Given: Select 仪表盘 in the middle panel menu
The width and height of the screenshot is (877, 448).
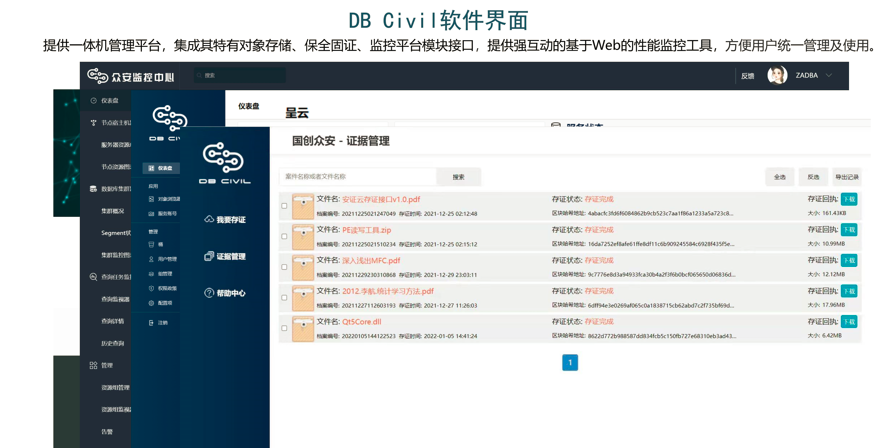Looking at the screenshot, I should pyautogui.click(x=161, y=168).
